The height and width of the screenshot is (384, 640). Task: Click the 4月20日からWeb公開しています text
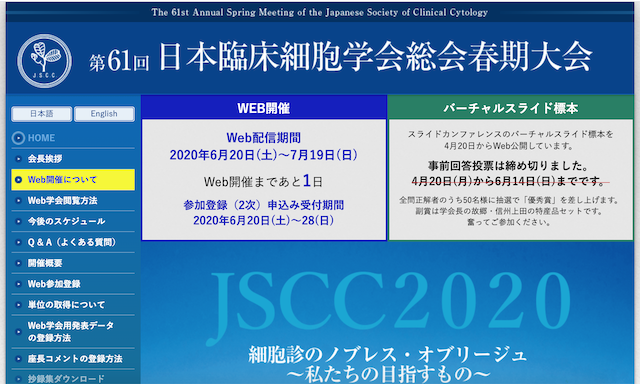point(509,146)
